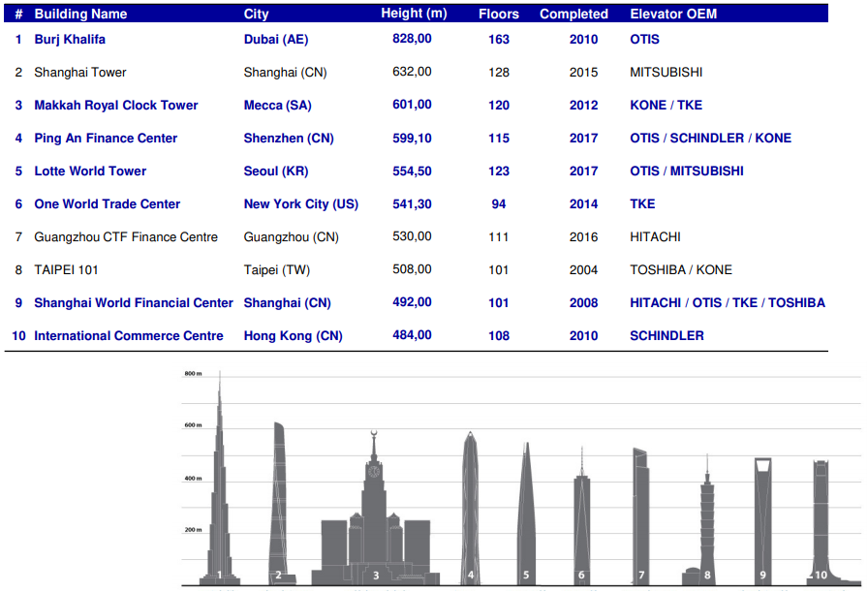Click the 200 m axis label

click(x=193, y=530)
